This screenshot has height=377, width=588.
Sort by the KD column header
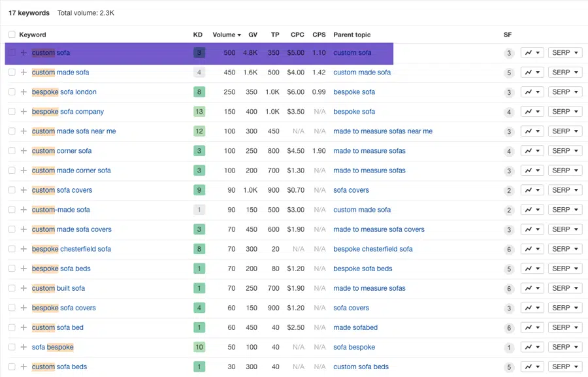click(198, 35)
